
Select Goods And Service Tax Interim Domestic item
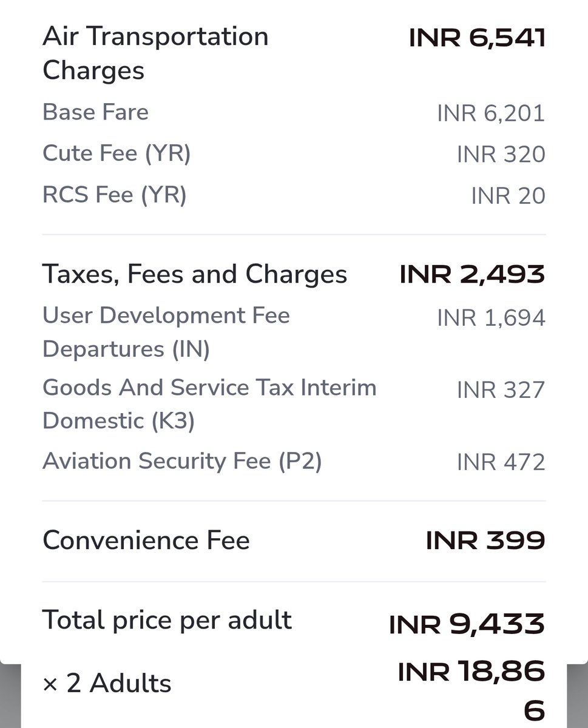[x=209, y=404]
